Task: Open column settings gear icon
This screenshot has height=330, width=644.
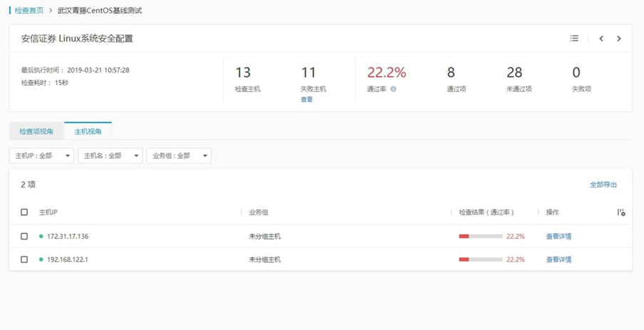Action: [x=621, y=212]
